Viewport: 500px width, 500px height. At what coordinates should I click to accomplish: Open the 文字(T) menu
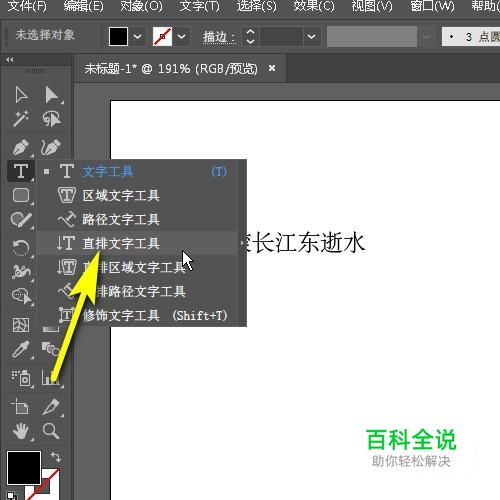pos(200,6)
